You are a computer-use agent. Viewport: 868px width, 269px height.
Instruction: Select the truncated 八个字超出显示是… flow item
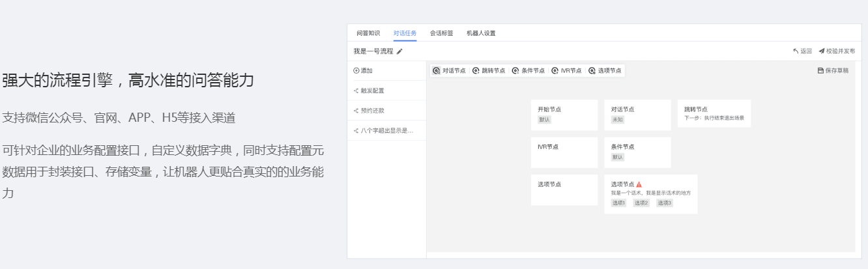coord(386,130)
